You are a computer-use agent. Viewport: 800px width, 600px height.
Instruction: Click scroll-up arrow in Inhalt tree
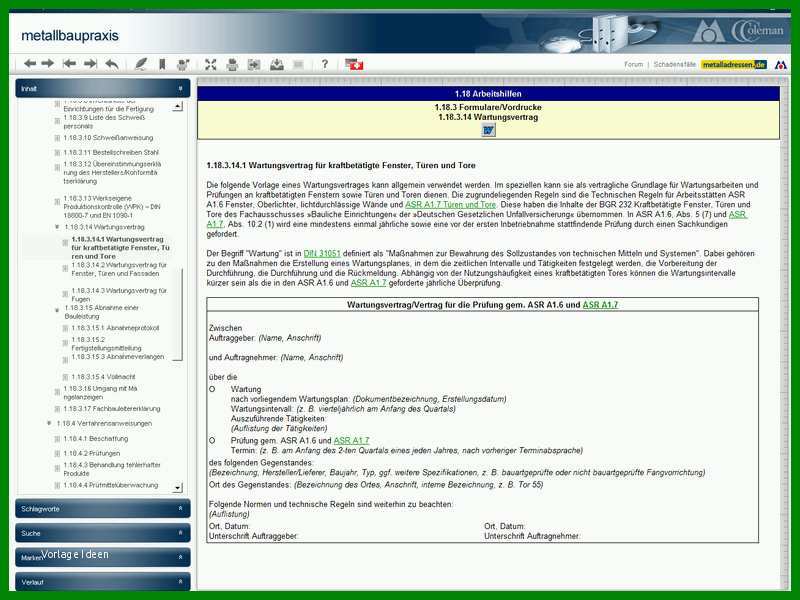coord(177,107)
